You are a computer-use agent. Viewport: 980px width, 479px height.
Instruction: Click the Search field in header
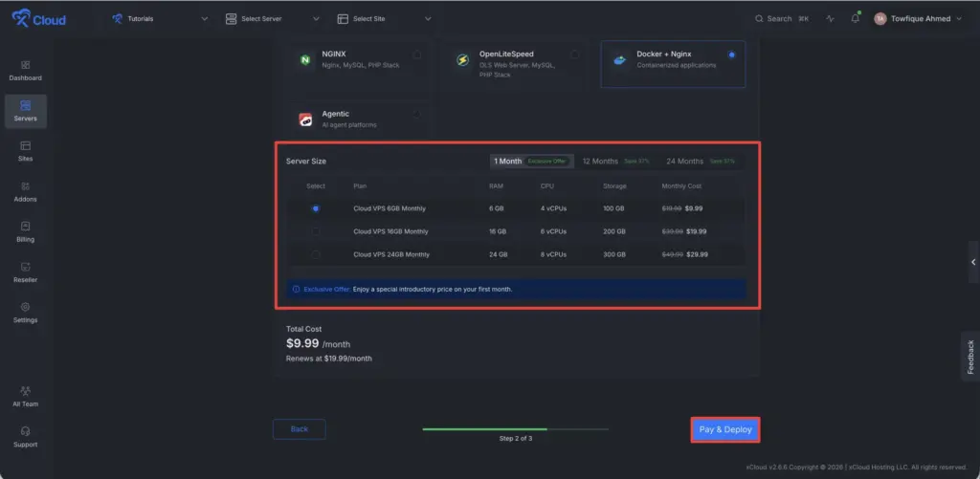click(x=782, y=19)
